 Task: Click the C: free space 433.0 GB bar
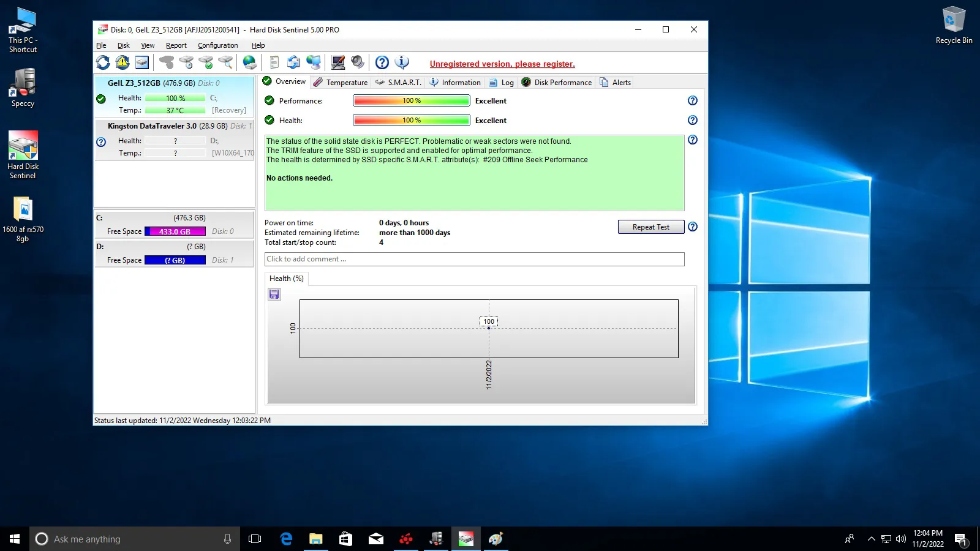click(x=175, y=231)
